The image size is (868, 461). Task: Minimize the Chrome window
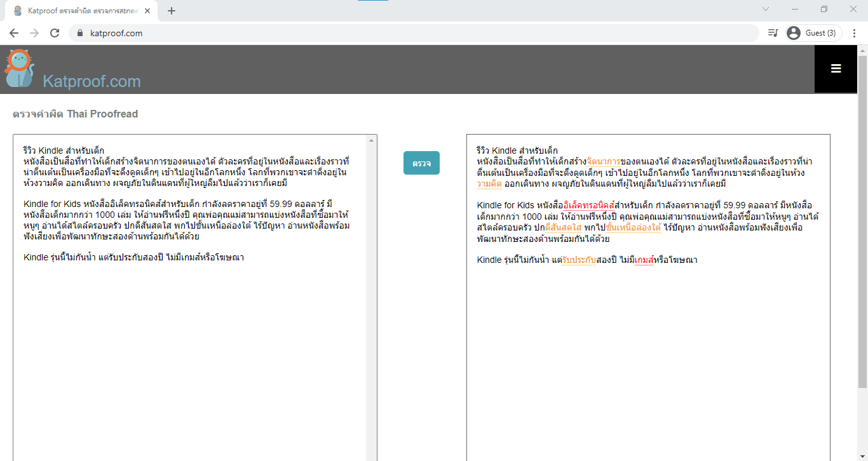794,9
